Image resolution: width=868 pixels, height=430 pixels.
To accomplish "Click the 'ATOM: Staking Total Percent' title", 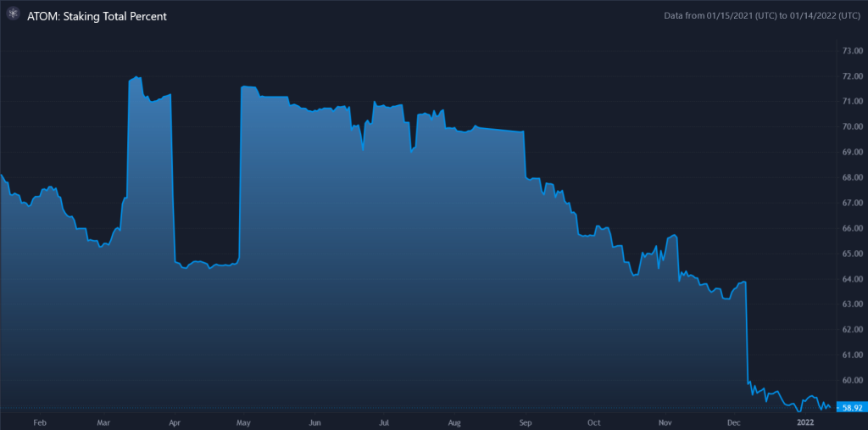I will [97, 17].
